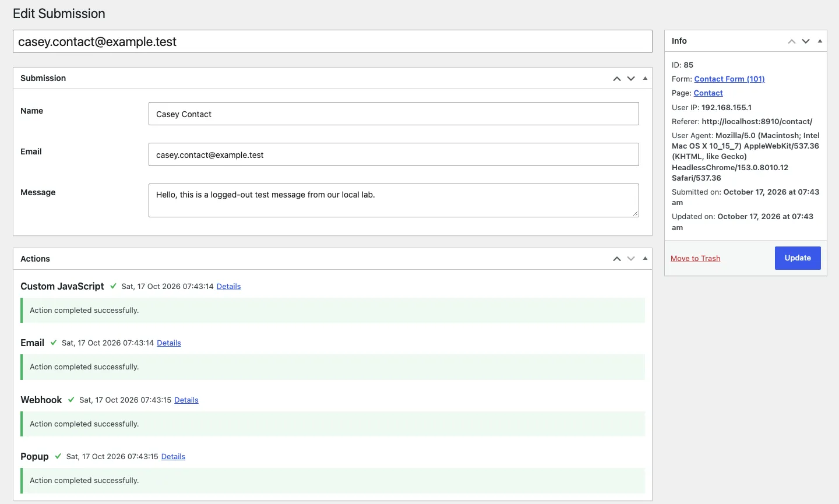
Task: View Details of Email action
Action: [169, 343]
